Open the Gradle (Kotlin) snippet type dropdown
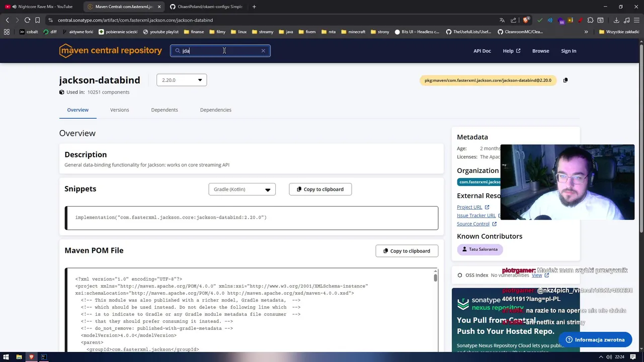Viewport: 644px width, 362px height. tap(242, 189)
